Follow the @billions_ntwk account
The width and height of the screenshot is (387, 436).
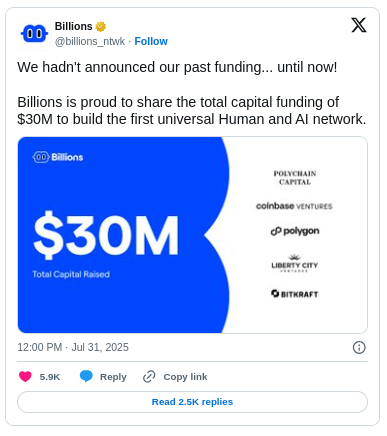[151, 41]
